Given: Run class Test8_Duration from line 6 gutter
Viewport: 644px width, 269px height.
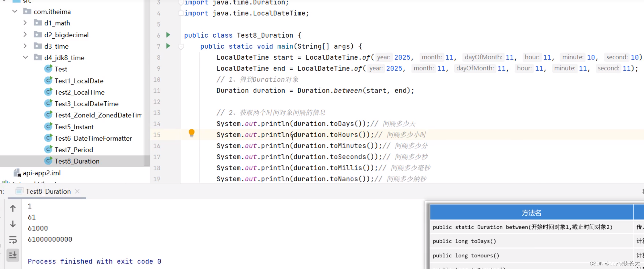Looking at the screenshot, I should 168,35.
